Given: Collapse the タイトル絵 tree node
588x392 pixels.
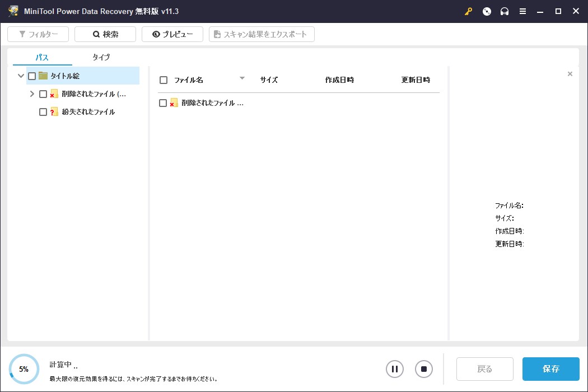Looking at the screenshot, I should point(21,76).
